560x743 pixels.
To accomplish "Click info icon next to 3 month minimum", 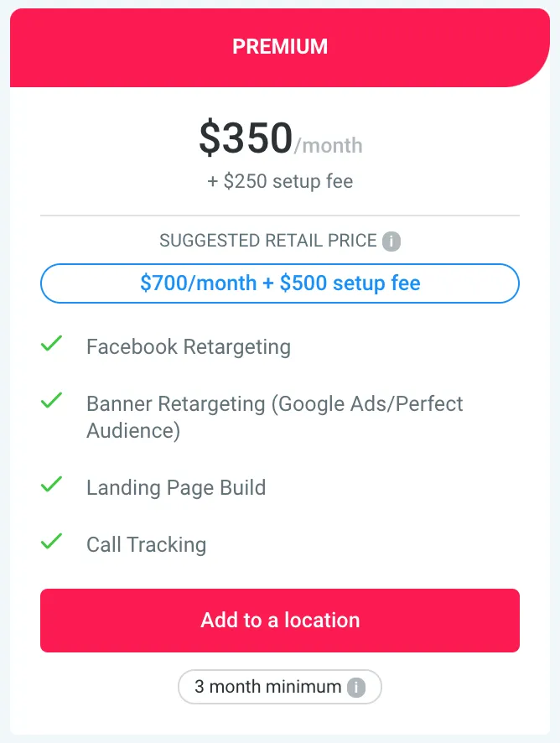I will click(x=356, y=687).
